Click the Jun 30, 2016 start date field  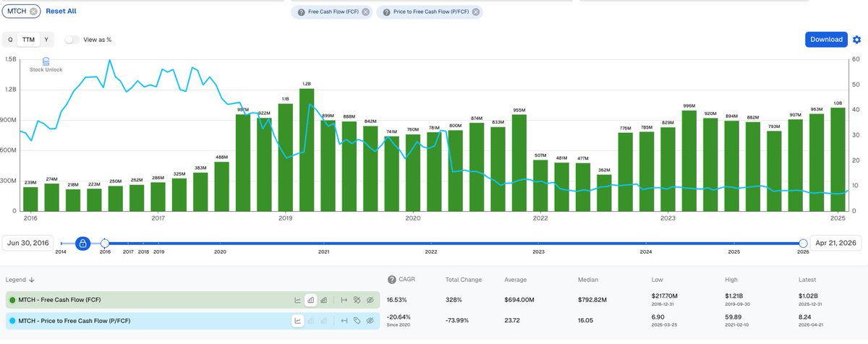pyautogui.click(x=28, y=244)
